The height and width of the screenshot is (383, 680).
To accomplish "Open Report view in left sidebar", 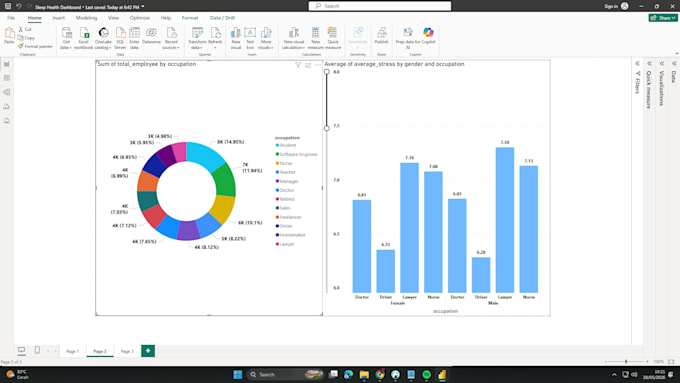I will pos(7,64).
